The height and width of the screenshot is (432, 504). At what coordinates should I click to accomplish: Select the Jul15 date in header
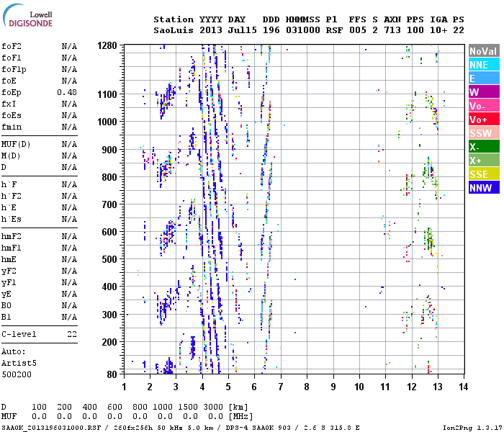click(243, 30)
